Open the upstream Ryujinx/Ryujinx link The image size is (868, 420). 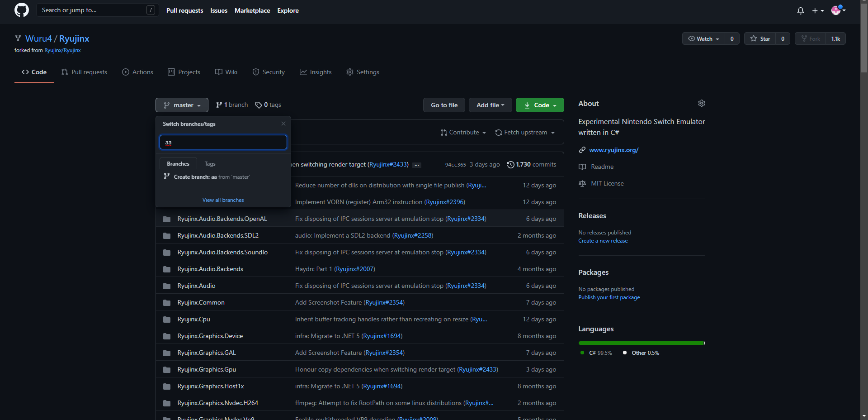[62, 50]
